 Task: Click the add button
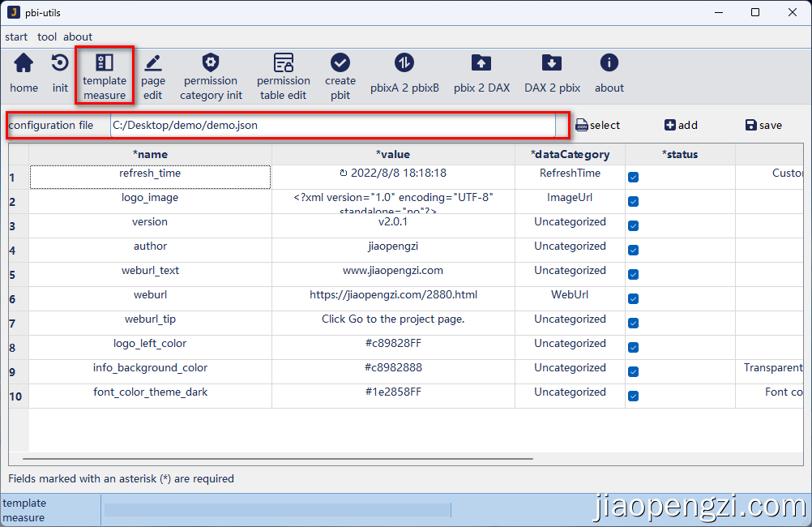[x=681, y=125]
